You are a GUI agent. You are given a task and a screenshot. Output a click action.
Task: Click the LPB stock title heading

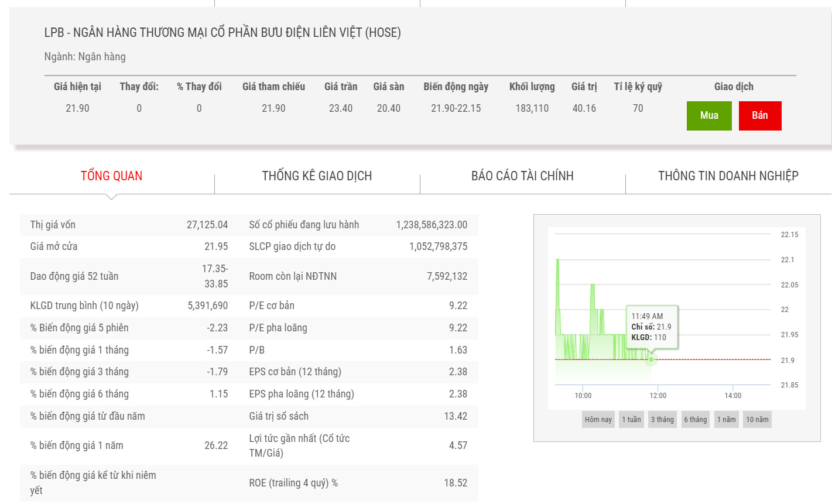coord(222,33)
